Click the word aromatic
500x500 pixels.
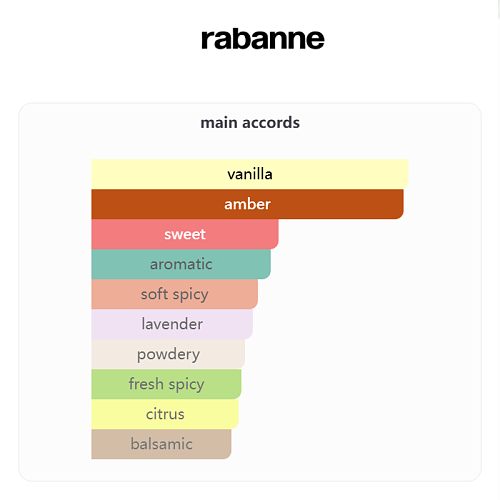[181, 264]
